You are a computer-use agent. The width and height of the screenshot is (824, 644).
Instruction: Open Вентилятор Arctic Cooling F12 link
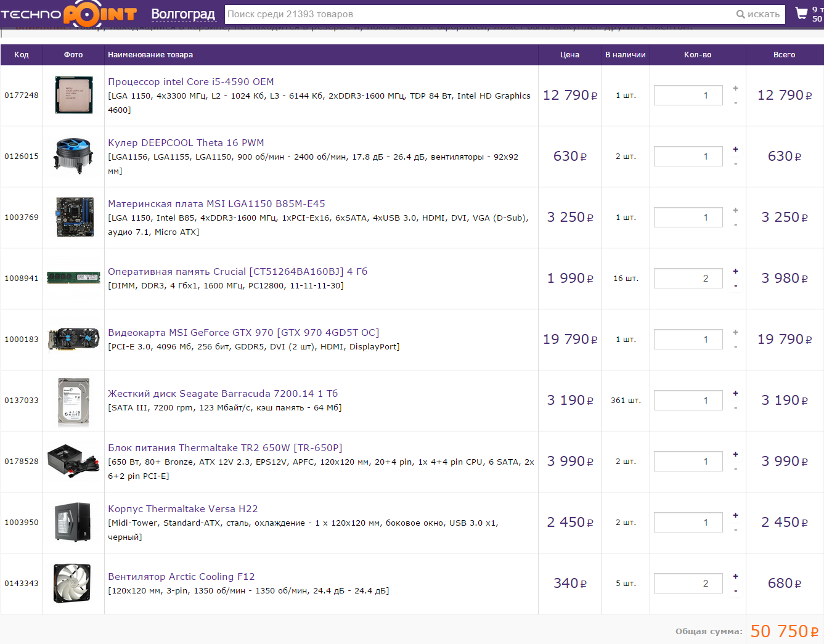click(x=181, y=576)
